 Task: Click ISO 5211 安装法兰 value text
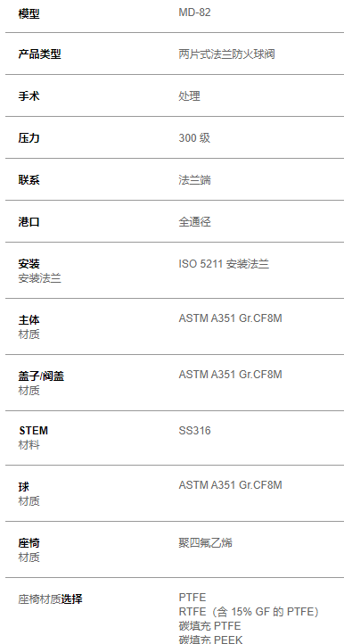coord(224,264)
